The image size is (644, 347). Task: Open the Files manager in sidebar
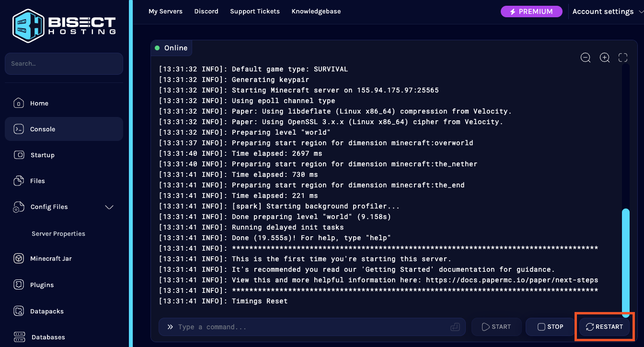tap(37, 181)
